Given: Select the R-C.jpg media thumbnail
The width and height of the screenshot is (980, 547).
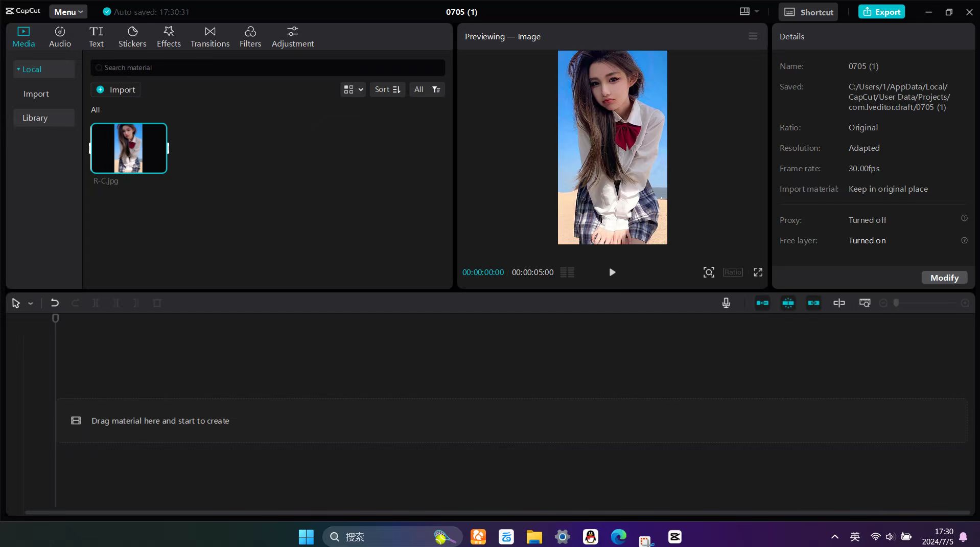Looking at the screenshot, I should [x=129, y=148].
